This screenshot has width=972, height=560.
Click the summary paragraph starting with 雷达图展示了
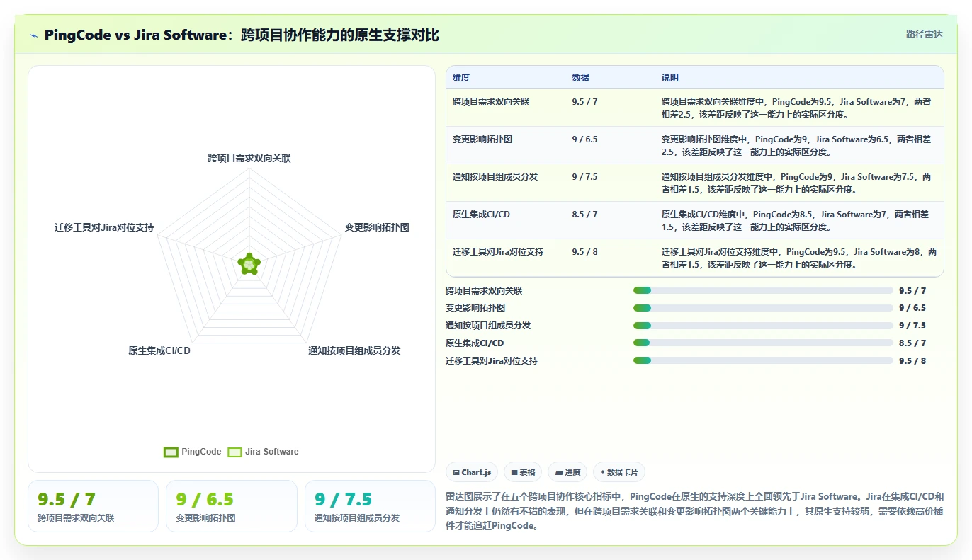pos(694,512)
